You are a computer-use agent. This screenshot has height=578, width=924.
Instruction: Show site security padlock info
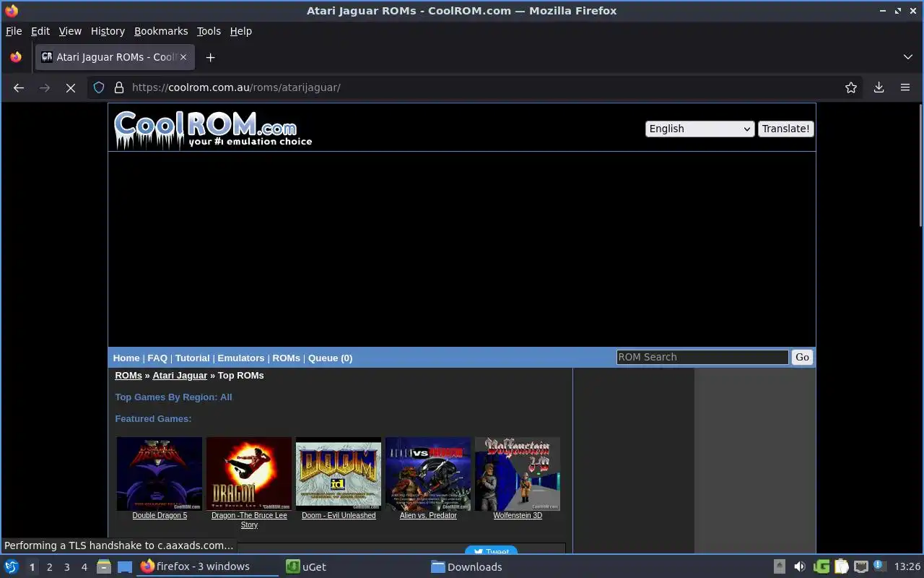[120, 87]
